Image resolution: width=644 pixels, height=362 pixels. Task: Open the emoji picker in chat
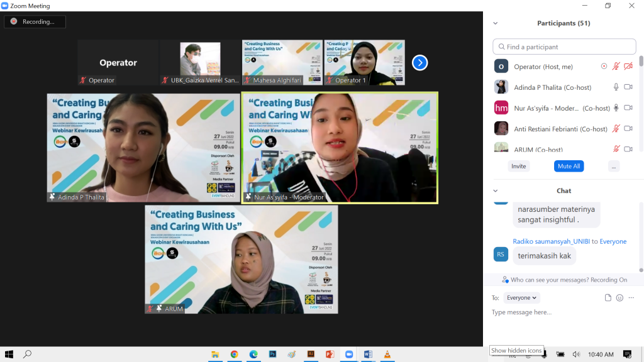click(x=619, y=297)
